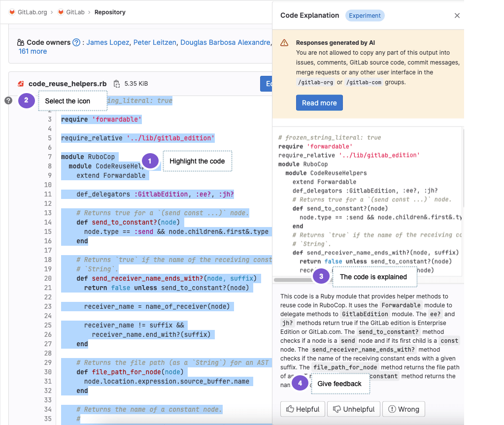Select the Ruby file icon beside code_reuse_helpers.rb

click(x=20, y=83)
